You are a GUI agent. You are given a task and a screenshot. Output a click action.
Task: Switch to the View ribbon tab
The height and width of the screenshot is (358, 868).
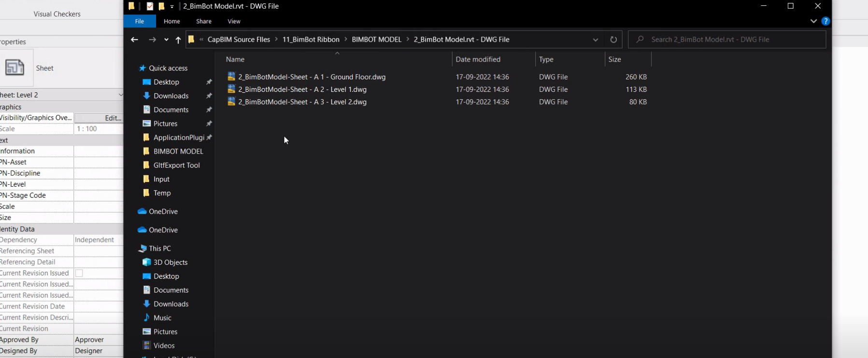tap(234, 21)
